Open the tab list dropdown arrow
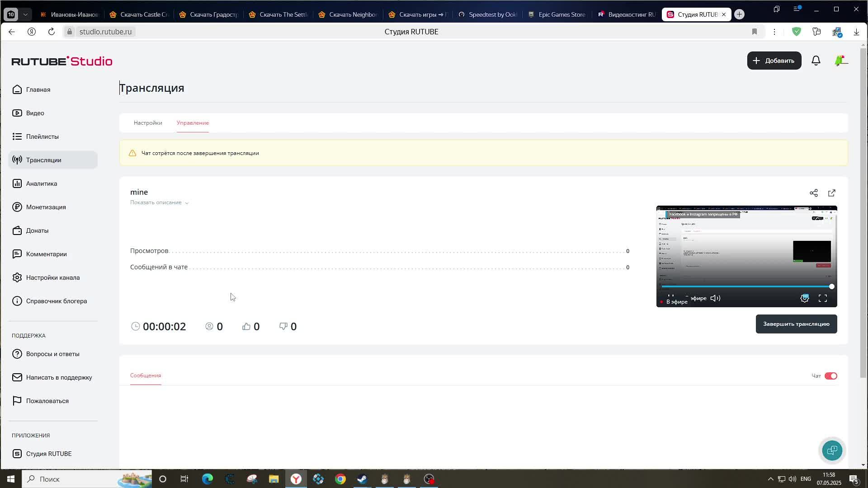This screenshot has height=488, width=868. pyautogui.click(x=26, y=14)
